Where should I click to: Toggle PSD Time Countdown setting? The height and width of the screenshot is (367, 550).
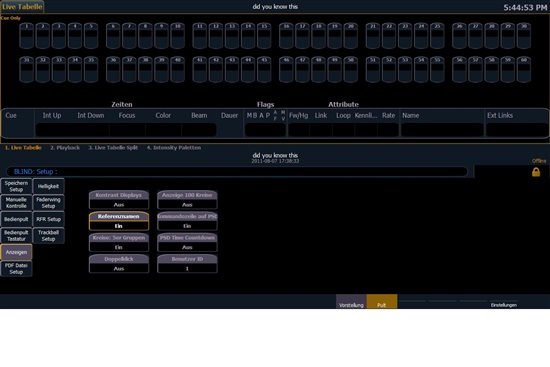[187, 242]
